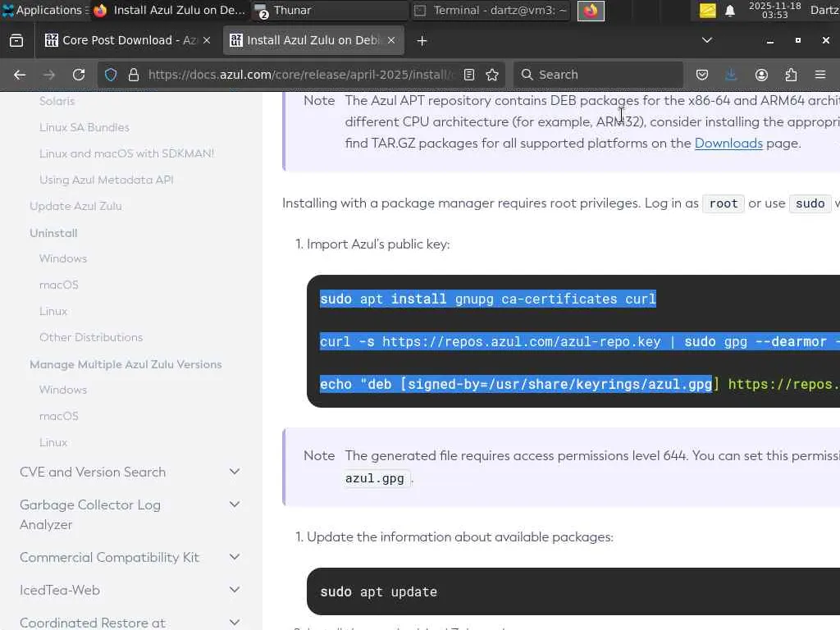840x630 pixels.
Task: Open Windows under Uninstall
Action: pyautogui.click(x=62, y=258)
